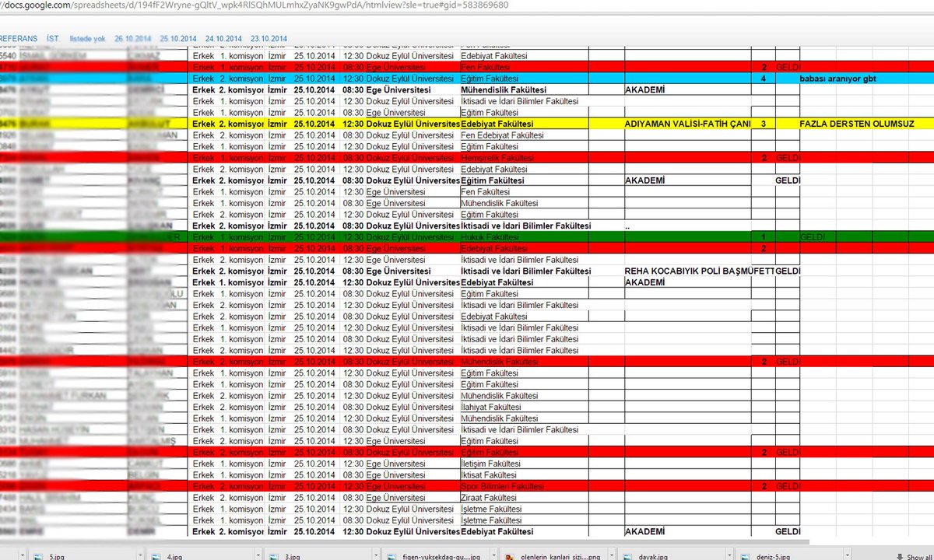This screenshot has height=560, width=934.
Task: Select the number 2 cell in Hemşirelik row
Action: pyautogui.click(x=764, y=158)
